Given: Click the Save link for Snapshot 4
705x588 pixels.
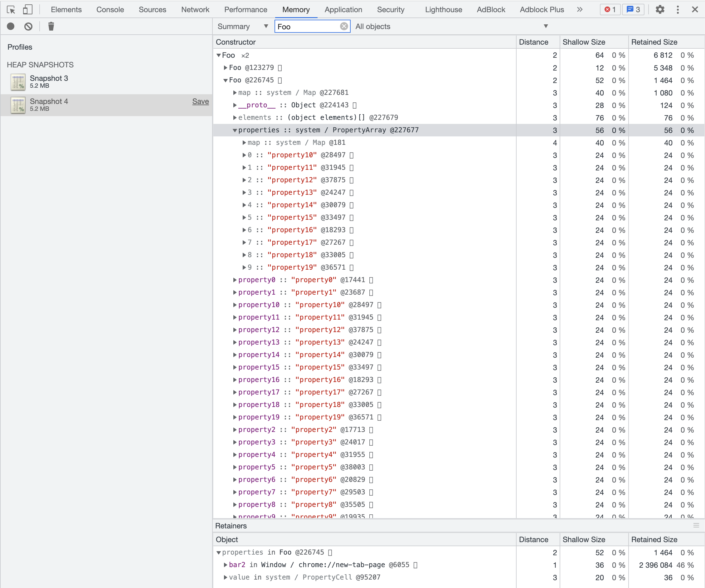Looking at the screenshot, I should click(200, 101).
